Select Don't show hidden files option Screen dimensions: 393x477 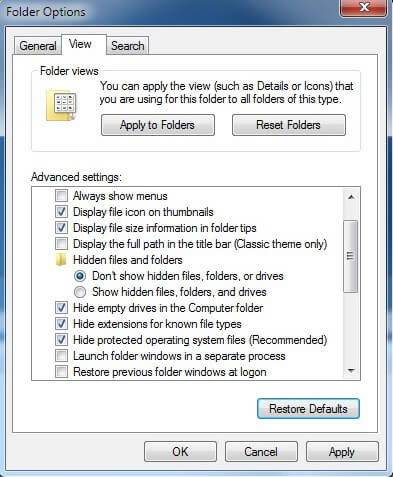pyautogui.click(x=80, y=276)
